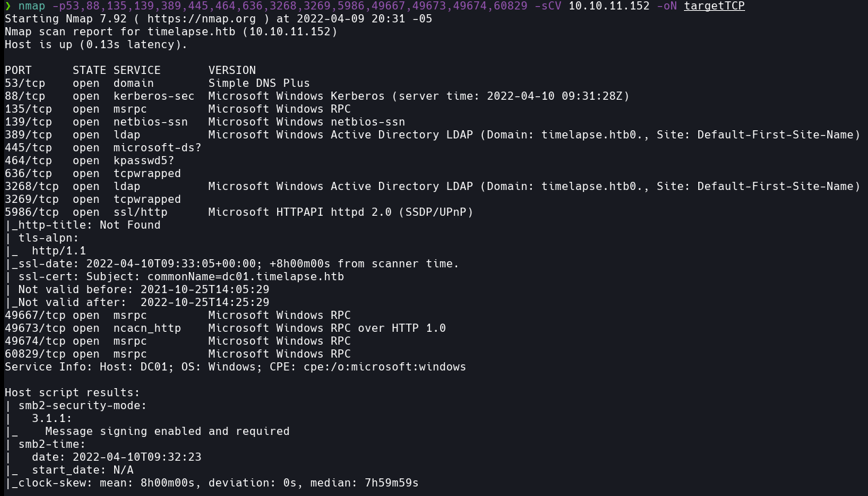Click the VERSION column header
The width and height of the screenshot is (868, 496).
(x=232, y=71)
